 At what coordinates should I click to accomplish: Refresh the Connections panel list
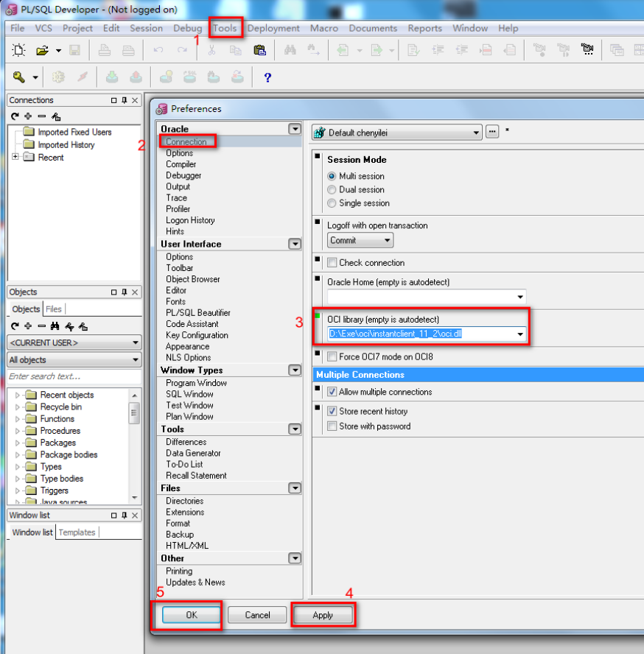pyautogui.click(x=15, y=116)
